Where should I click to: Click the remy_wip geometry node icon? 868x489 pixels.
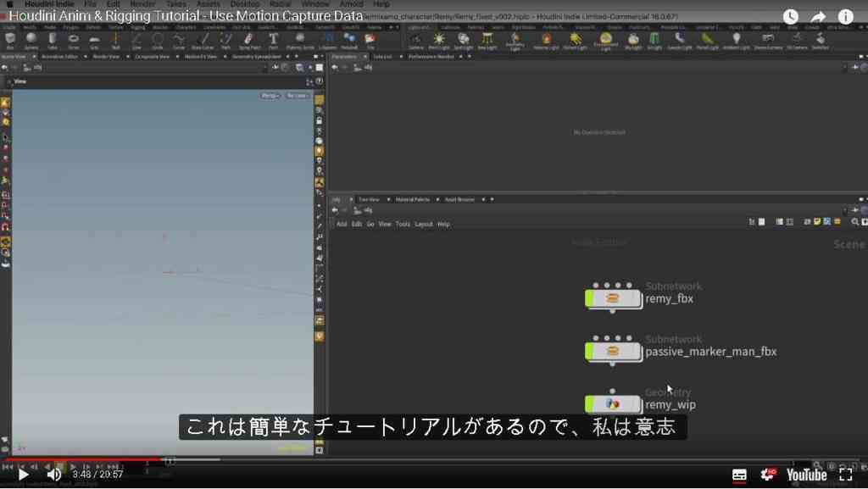pos(612,404)
